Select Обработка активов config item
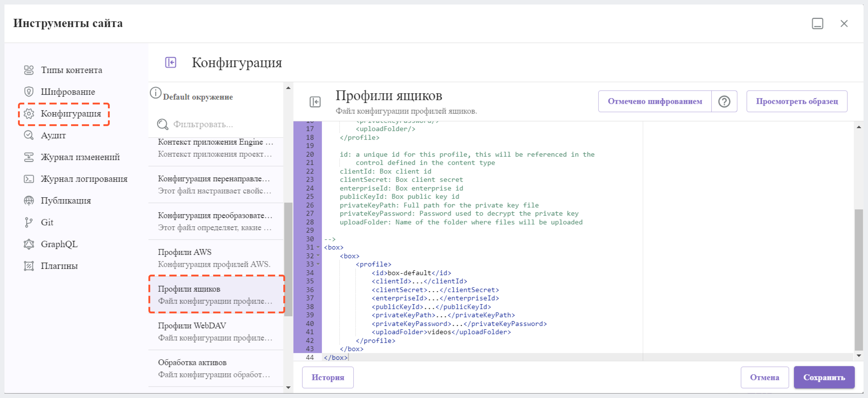The width and height of the screenshot is (868, 398). click(x=216, y=369)
